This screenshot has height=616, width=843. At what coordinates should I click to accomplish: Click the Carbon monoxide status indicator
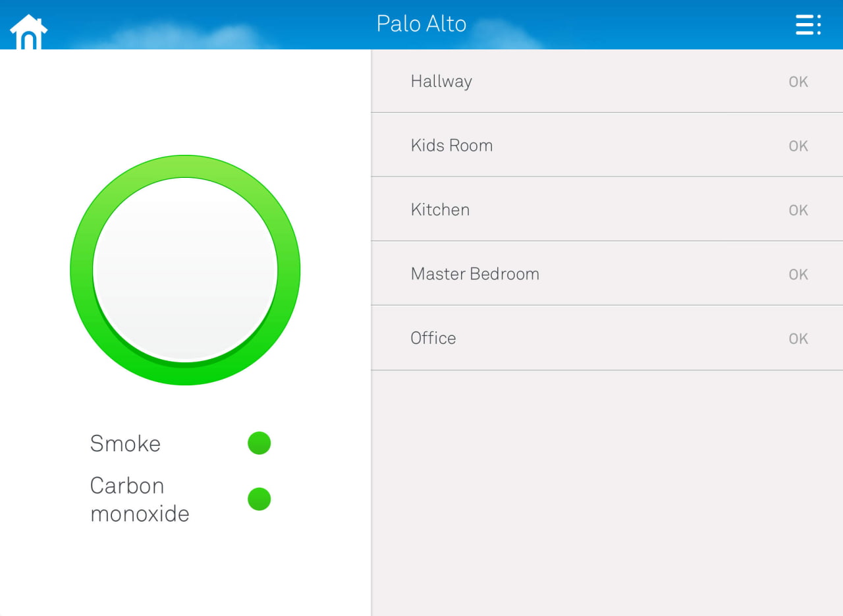259,499
